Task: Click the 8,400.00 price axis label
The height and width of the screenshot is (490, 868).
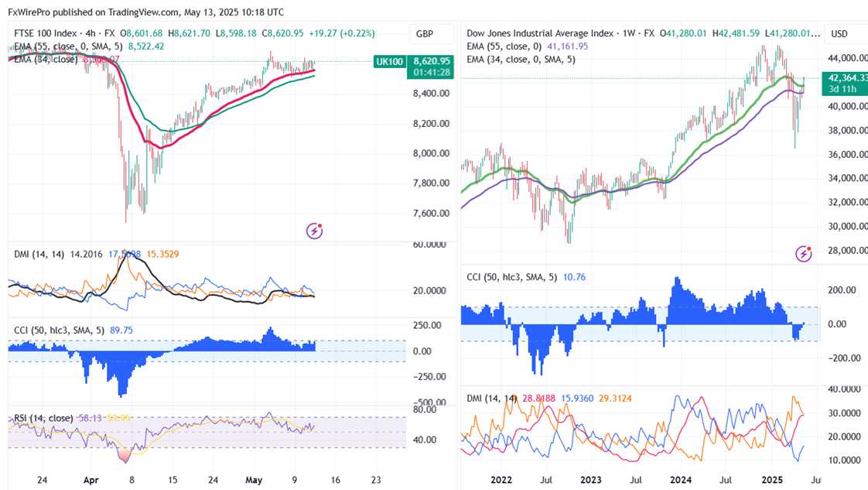Action: pos(431,94)
